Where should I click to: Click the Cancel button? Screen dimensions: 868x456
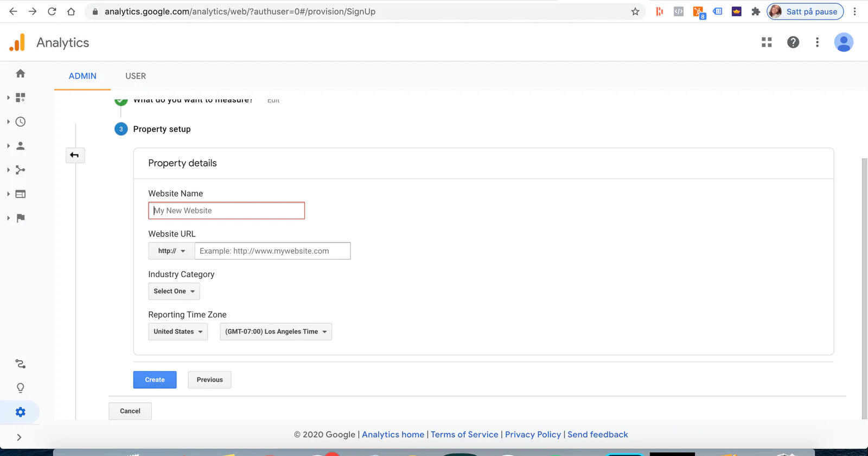[130, 411]
